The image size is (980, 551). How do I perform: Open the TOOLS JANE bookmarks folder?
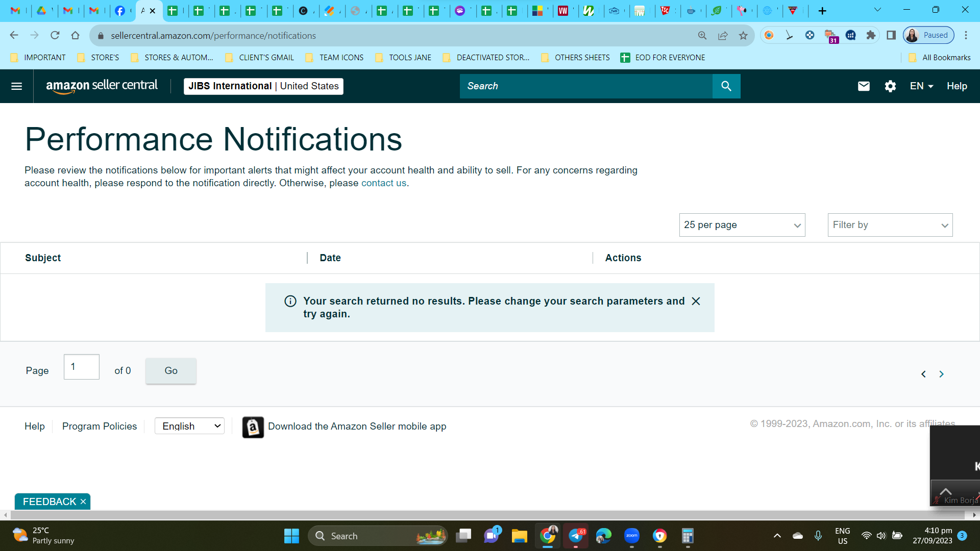point(403,58)
